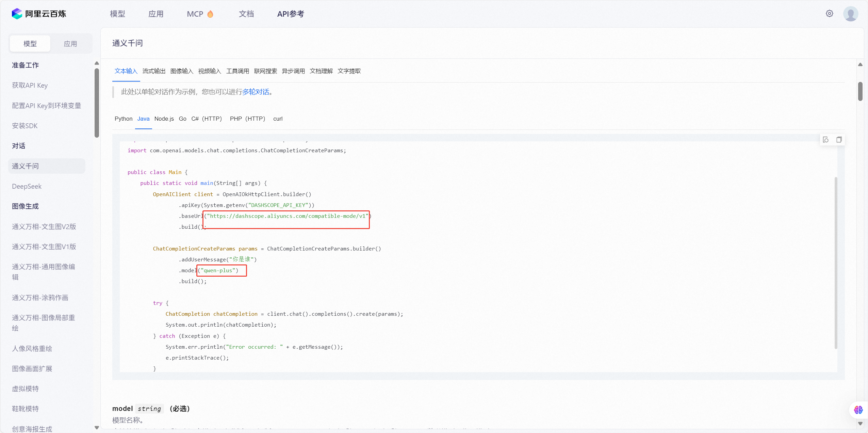Switch code sample to PHP (HTTP)
This screenshot has width=868, height=433.
[247, 119]
